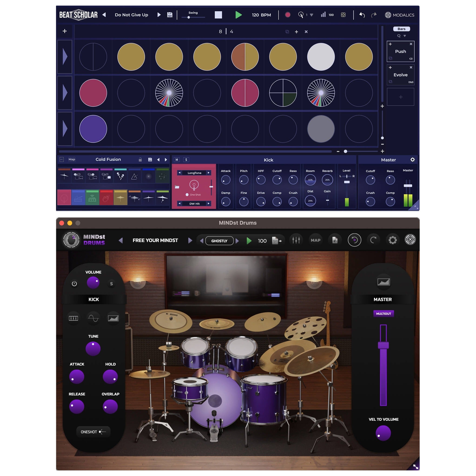This screenshot has width=476, height=476.
Task: Open the quantize dropdown in Beat Scholar
Action: click(x=311, y=15)
